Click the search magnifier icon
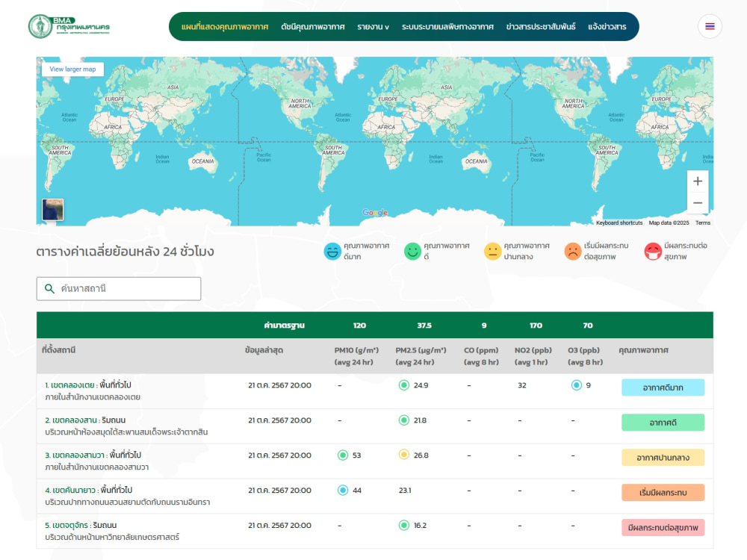 point(49,288)
